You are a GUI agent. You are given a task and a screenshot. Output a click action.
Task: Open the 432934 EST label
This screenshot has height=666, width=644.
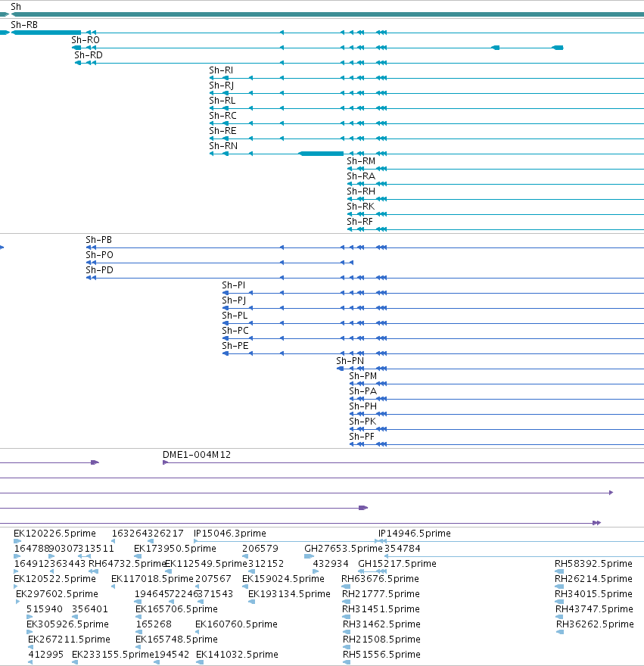tap(331, 564)
